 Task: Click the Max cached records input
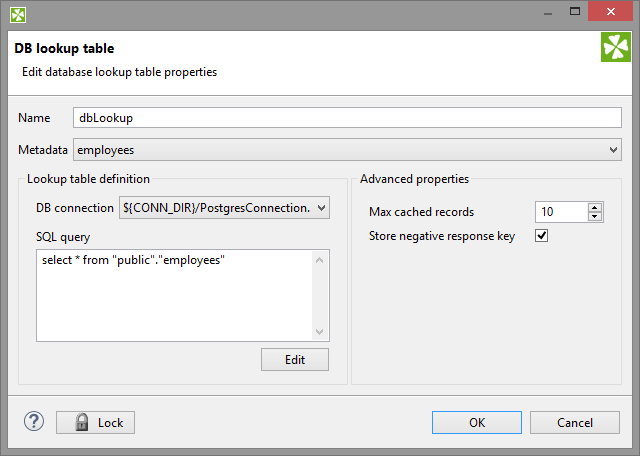[x=560, y=212]
